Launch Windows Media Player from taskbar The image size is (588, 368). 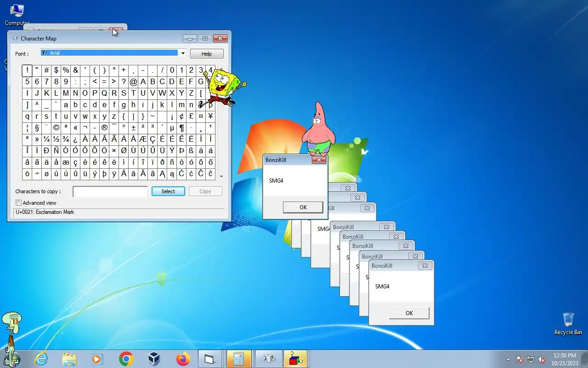tap(97, 359)
